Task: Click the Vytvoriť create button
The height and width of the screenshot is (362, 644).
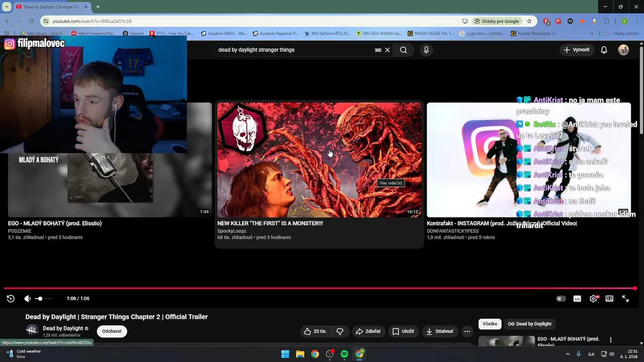Action: [x=577, y=50]
